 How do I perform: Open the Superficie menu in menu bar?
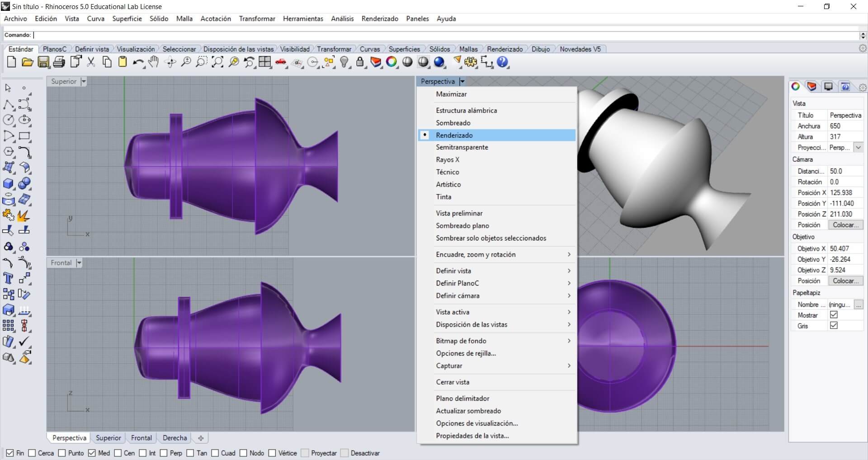coord(127,19)
